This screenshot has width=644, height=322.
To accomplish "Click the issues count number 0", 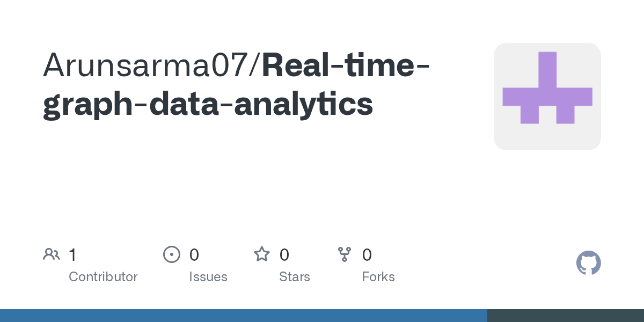I will [x=194, y=254].
